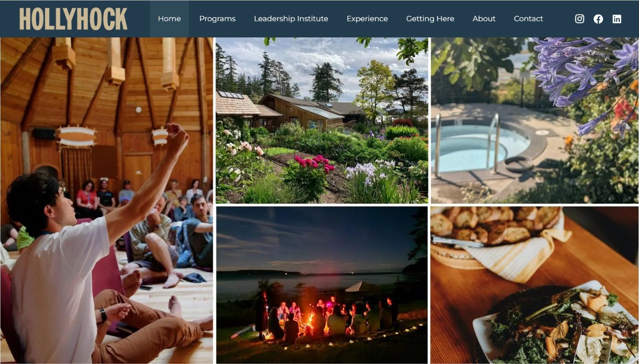Viewport: 639px width, 364px height.
Task: View the hot tub photo
Action: click(535, 120)
